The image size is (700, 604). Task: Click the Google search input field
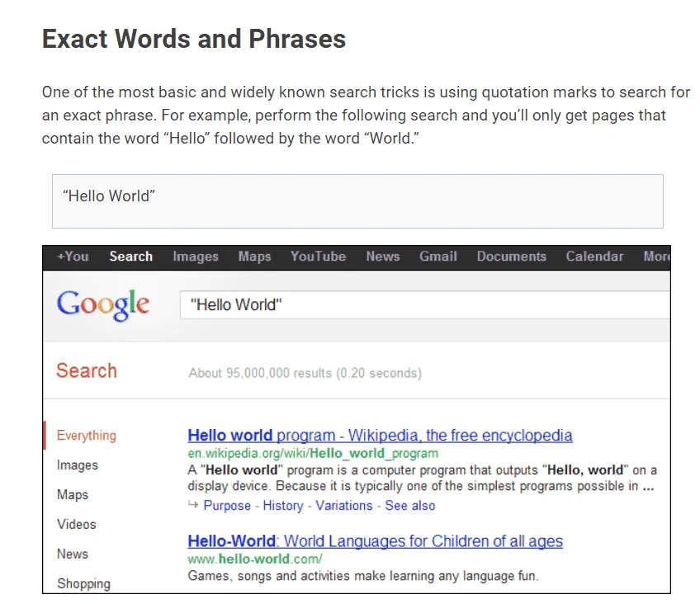[425, 305]
